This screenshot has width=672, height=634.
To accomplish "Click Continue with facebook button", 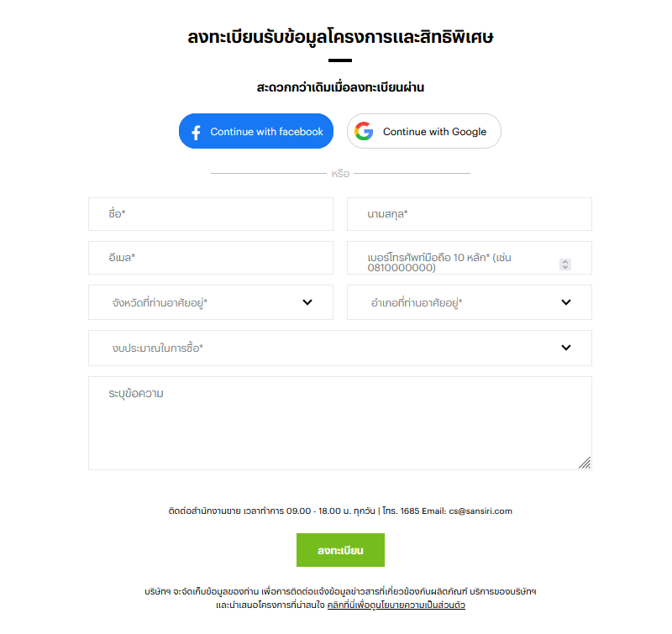I will pyautogui.click(x=256, y=131).
